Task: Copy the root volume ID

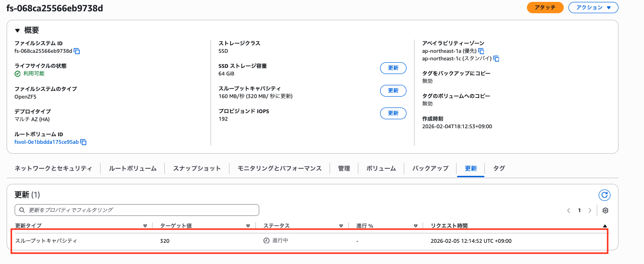Action: [84, 142]
